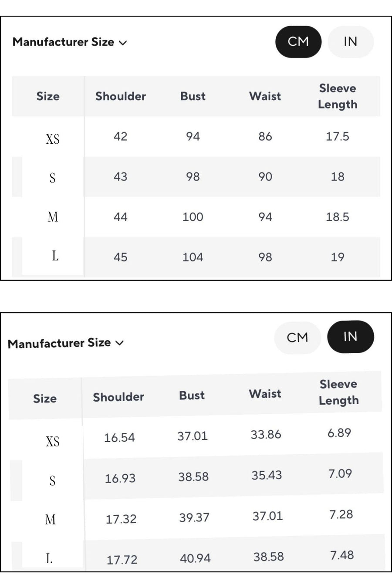The height and width of the screenshot is (588, 392).
Task: Switch the bottom size chart to CM units
Action: [x=297, y=338]
